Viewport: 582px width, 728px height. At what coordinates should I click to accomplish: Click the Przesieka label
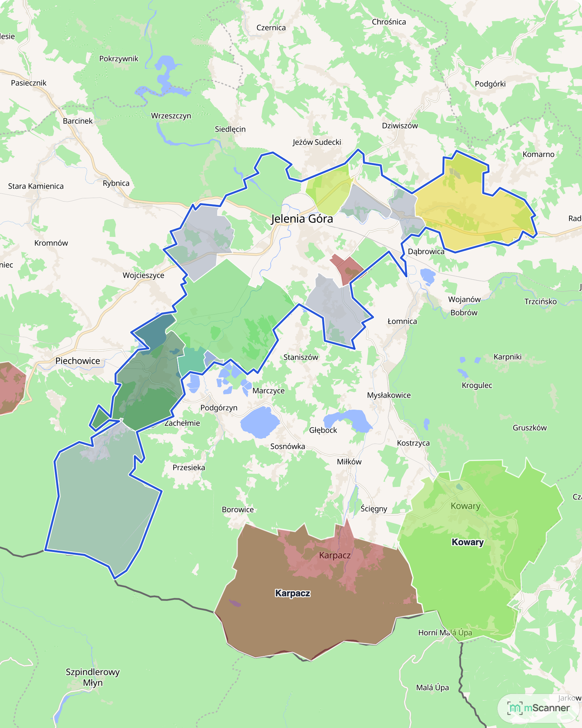point(189,467)
